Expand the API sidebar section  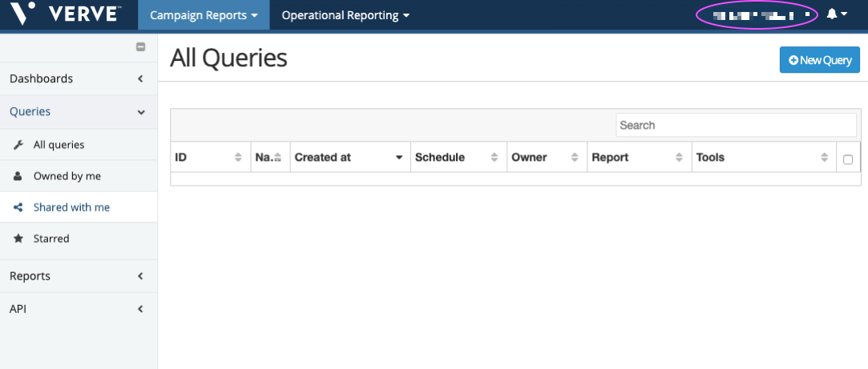pos(79,309)
